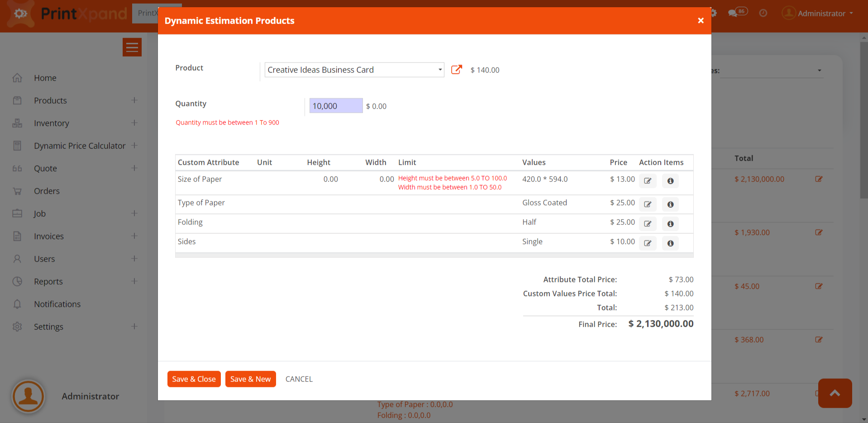Expand the Products sidebar submenu

point(134,100)
